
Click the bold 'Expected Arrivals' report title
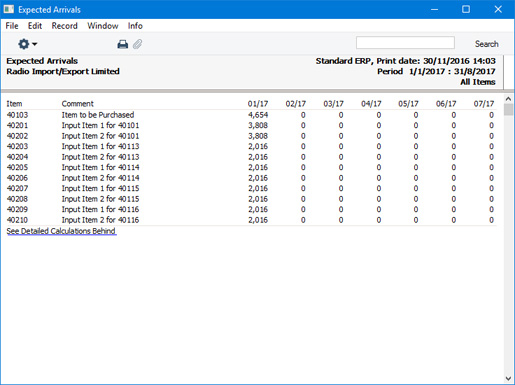click(42, 61)
